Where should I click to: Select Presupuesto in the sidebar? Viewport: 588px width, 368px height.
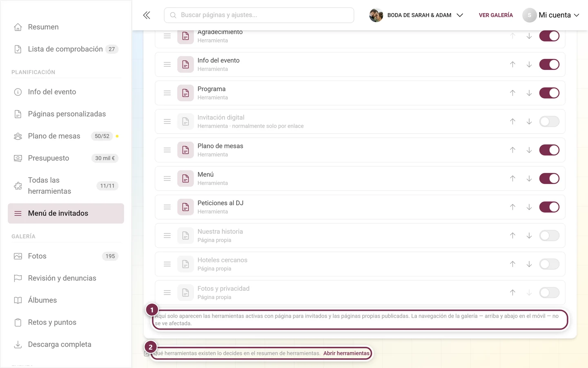(x=66, y=158)
